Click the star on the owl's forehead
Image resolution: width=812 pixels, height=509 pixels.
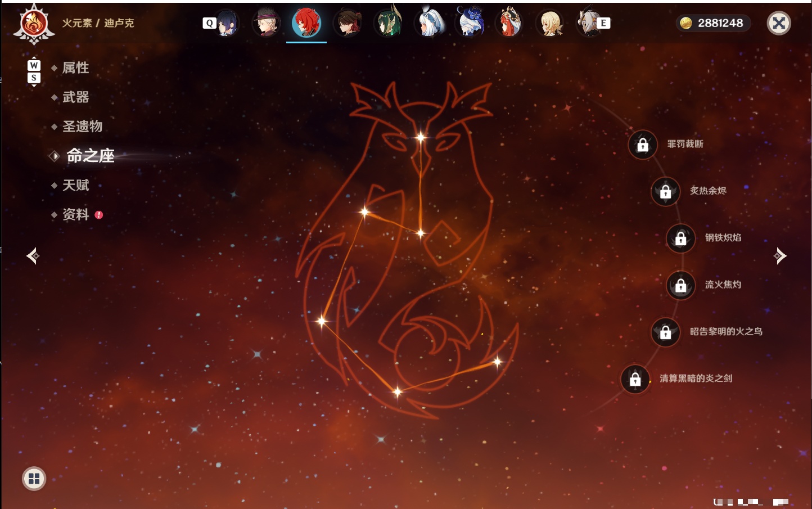(x=421, y=137)
